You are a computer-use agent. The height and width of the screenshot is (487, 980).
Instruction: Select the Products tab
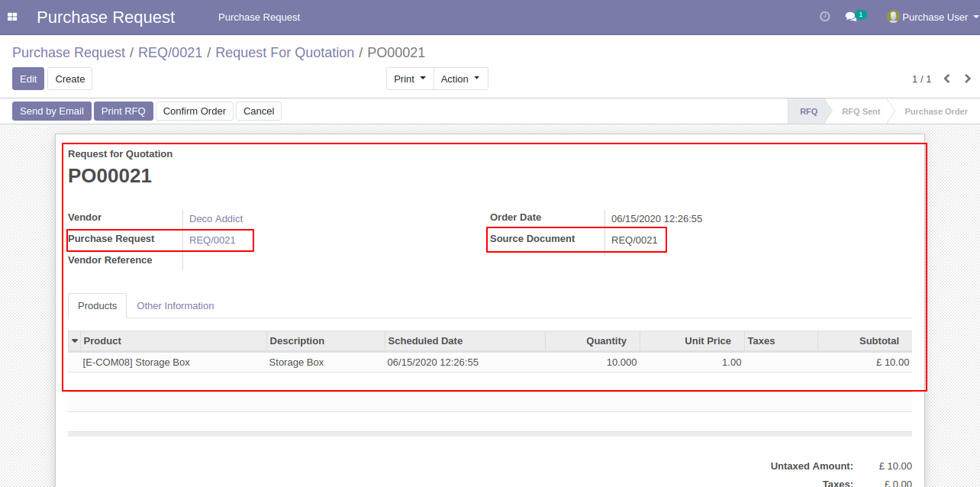[x=97, y=305]
